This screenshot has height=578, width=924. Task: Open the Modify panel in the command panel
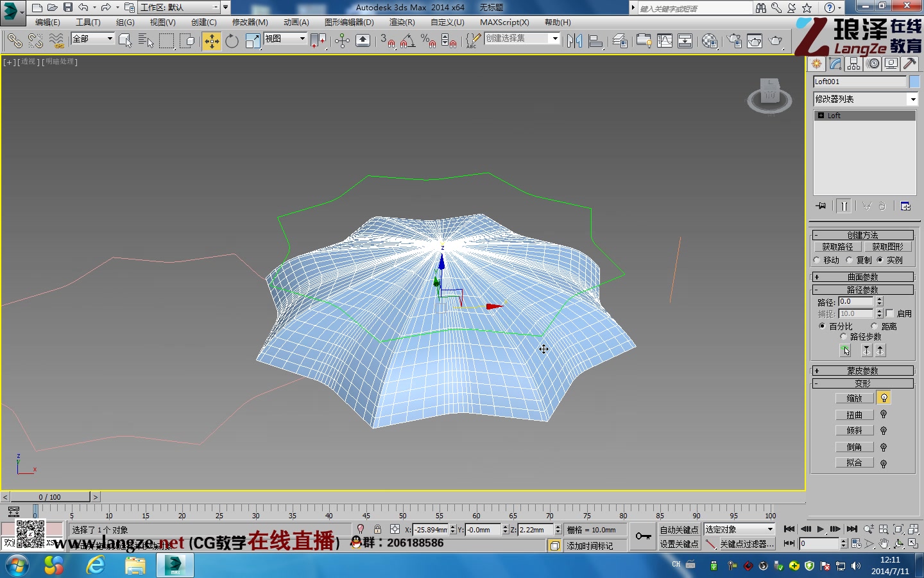(x=835, y=64)
